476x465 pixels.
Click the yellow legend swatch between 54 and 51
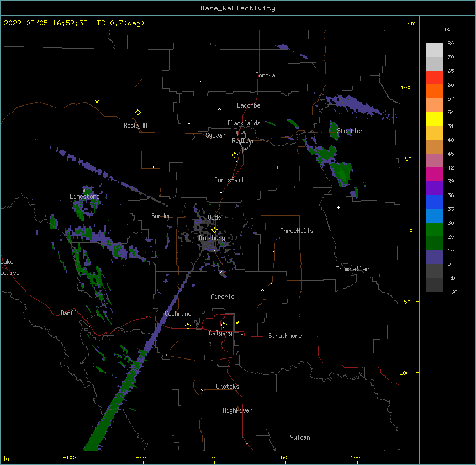pos(434,119)
